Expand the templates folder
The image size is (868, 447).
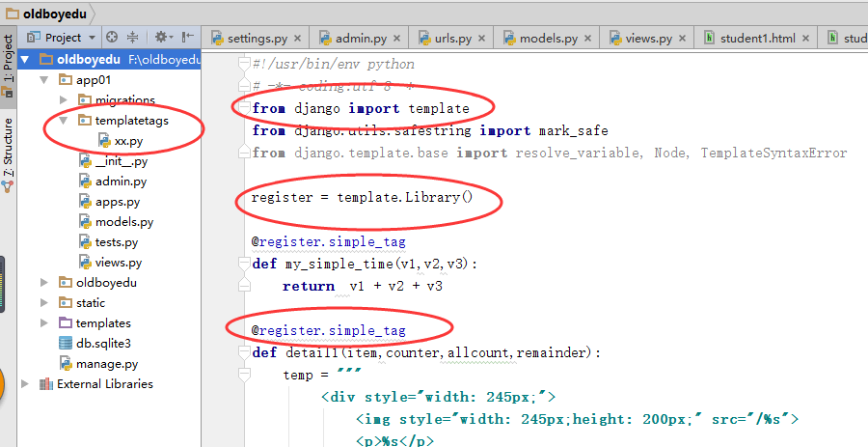(x=44, y=322)
